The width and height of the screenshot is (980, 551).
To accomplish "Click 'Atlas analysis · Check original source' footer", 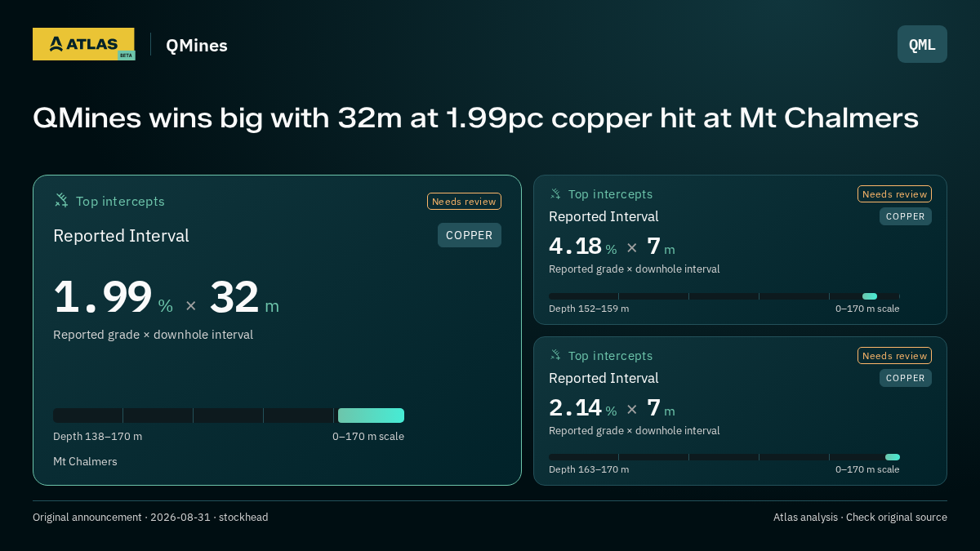I will pos(860,518).
